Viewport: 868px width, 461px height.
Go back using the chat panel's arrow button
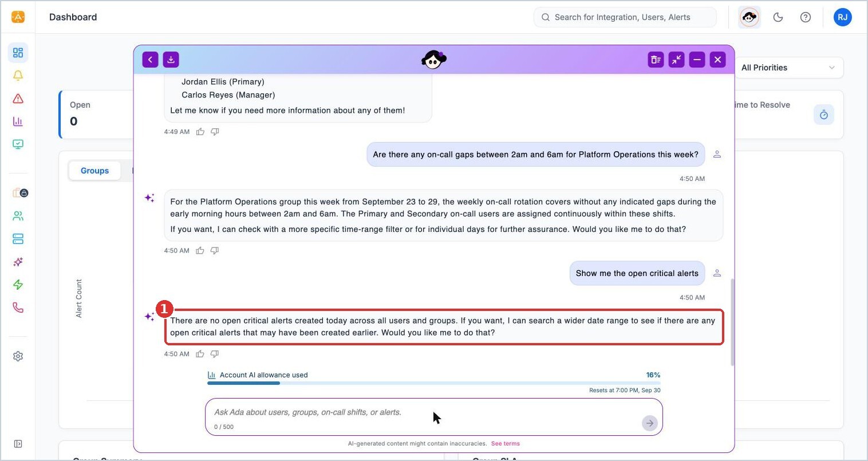pos(150,60)
